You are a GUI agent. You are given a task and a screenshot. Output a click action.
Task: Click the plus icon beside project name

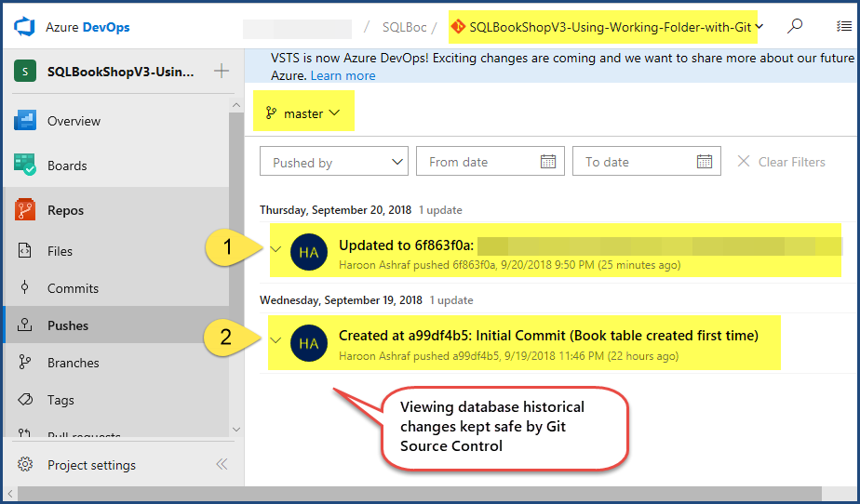pos(221,71)
